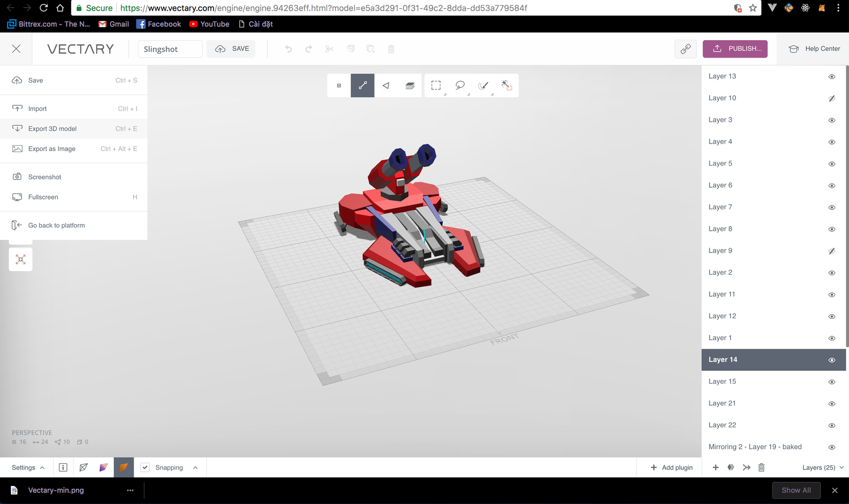Click the PUBLISH button

click(735, 49)
